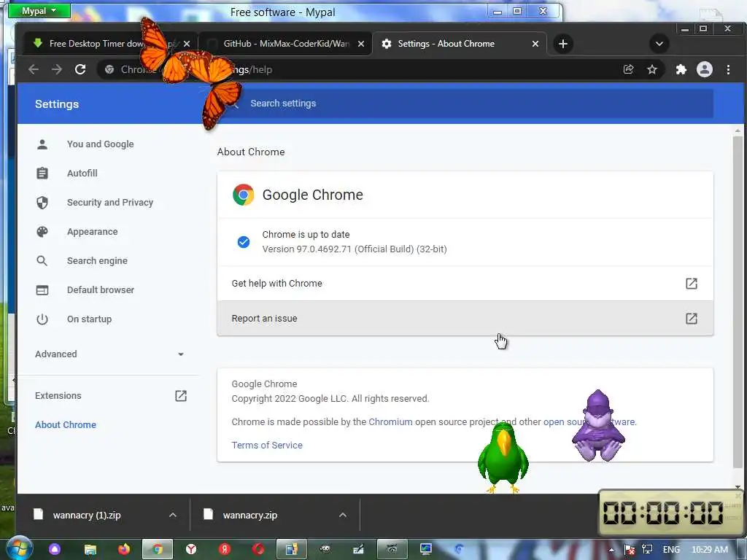This screenshot has height=560, width=747.
Task: Click the Copyright 2022 Google LLC text
Action: [x=330, y=399]
